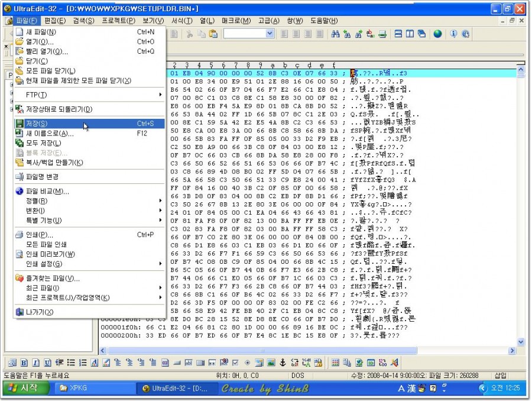Viewport: 532px width, 401px height.
Task: Expand the 변환(I) submenu
Action: point(90,211)
